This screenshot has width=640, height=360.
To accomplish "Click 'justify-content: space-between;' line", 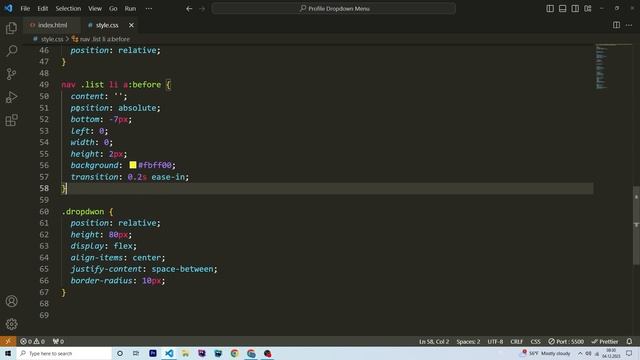I will [x=144, y=269].
